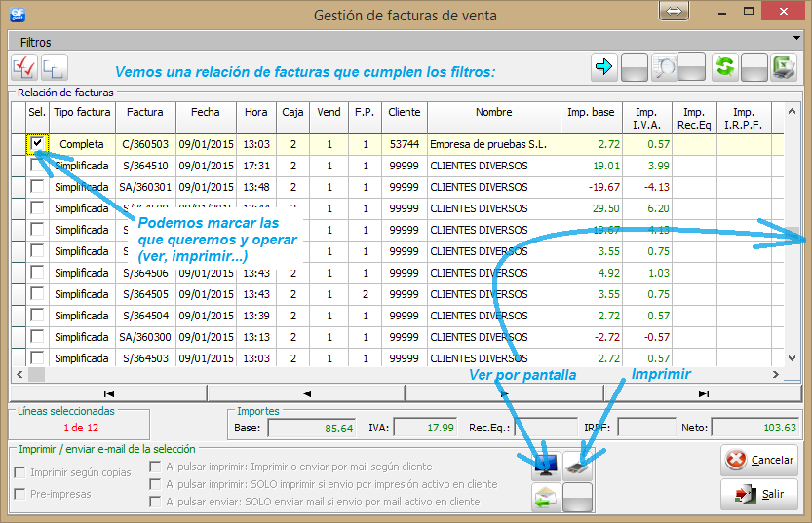Image resolution: width=812 pixels, height=523 pixels.
Task: Expand the Filtros panel arrow
Action: coord(796,38)
